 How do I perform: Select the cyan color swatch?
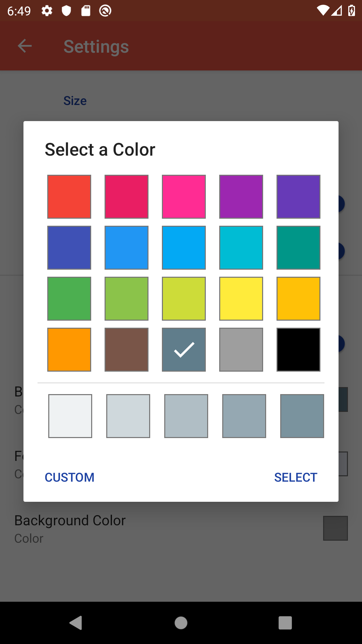pyautogui.click(x=241, y=248)
